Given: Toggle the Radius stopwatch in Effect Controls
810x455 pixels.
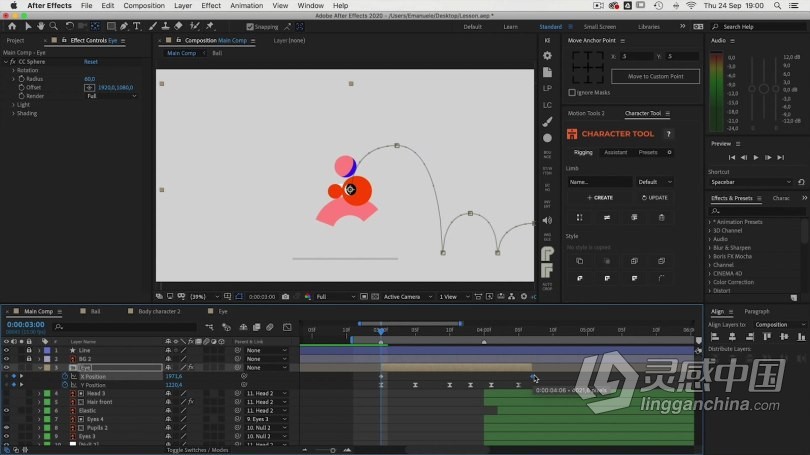Looking at the screenshot, I should click(21, 79).
